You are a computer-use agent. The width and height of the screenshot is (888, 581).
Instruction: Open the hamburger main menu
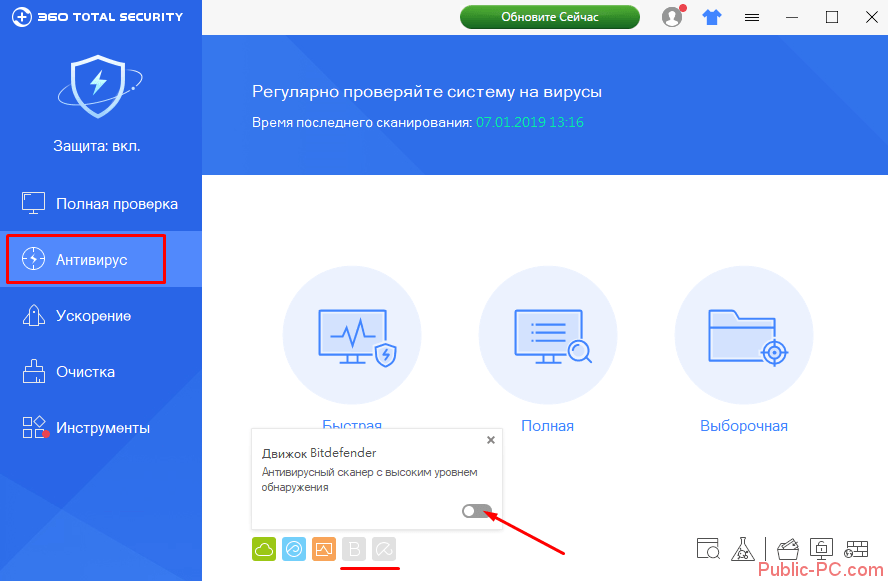coord(752,18)
